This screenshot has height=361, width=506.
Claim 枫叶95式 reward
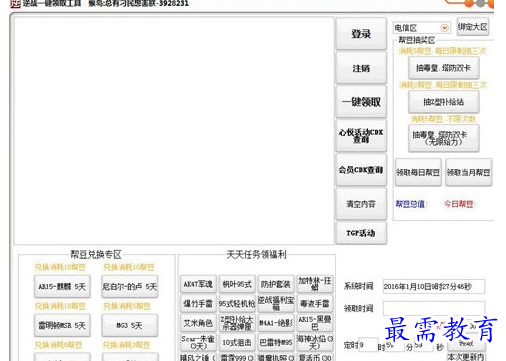pyautogui.click(x=237, y=284)
